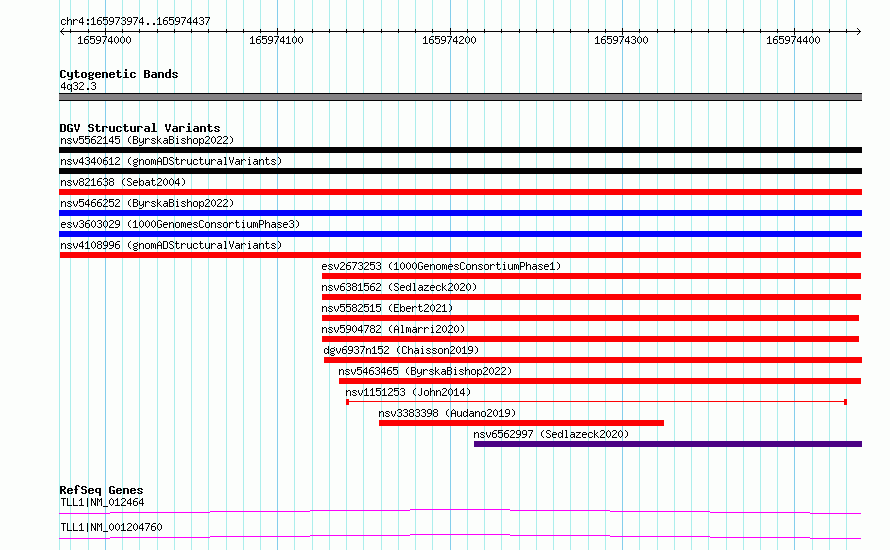Click the RefSeq Genes track title
The image size is (890, 550).
click(101, 490)
